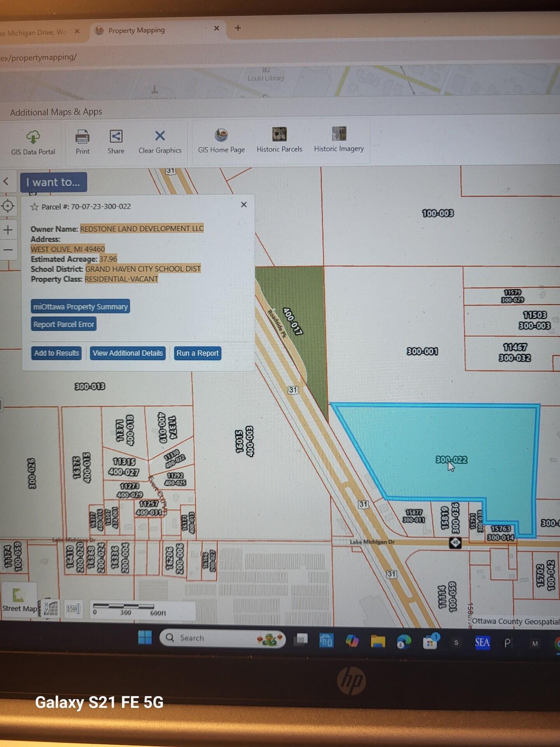Clear Graphics from the map
The height and width of the screenshot is (747, 560).
(x=160, y=142)
